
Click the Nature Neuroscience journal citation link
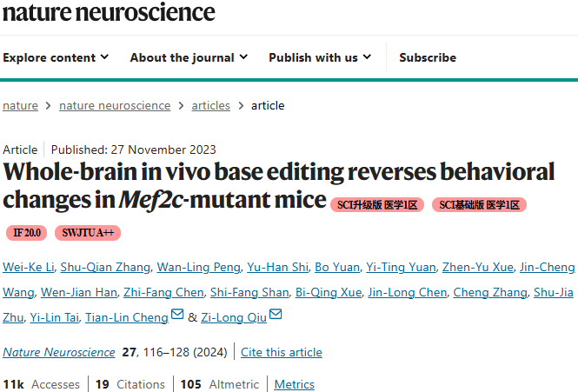coord(59,352)
